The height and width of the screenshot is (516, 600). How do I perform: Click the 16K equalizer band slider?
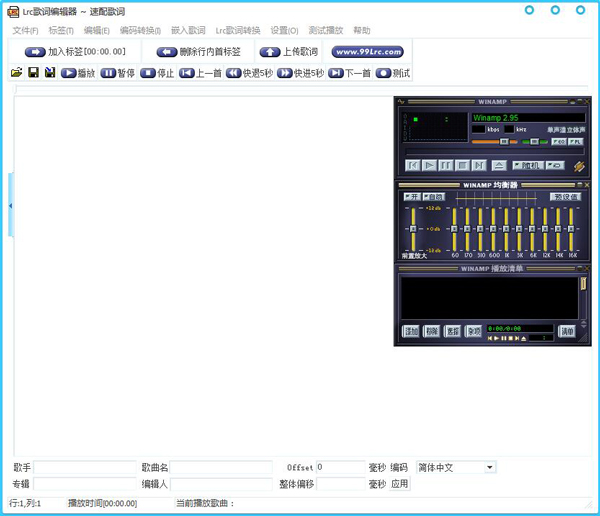[571, 229]
